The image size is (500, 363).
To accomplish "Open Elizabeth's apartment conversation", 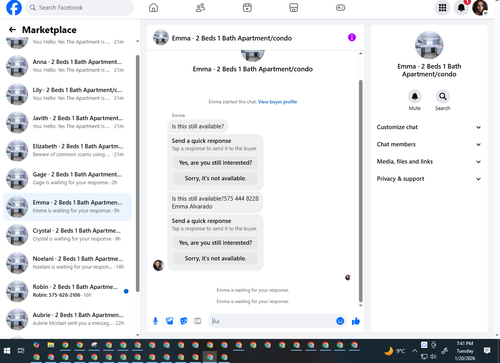I will (x=67, y=150).
